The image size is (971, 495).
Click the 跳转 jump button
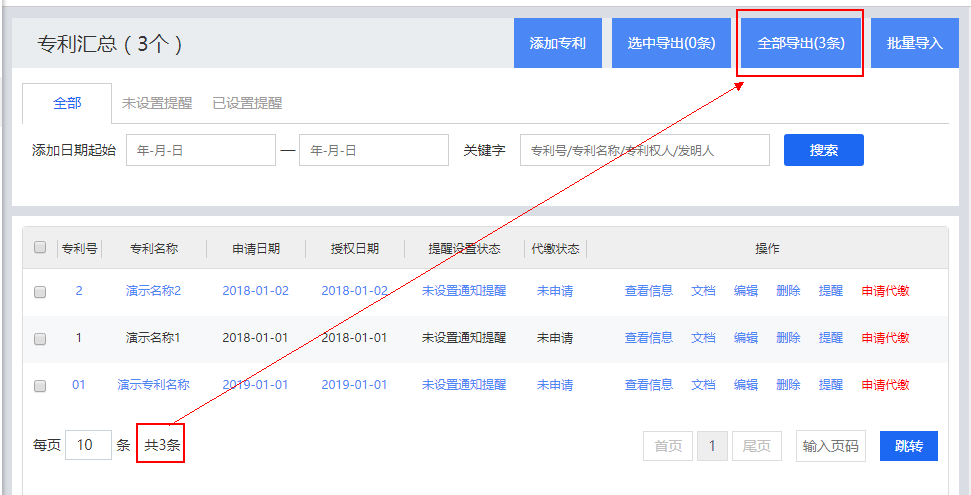coord(908,446)
